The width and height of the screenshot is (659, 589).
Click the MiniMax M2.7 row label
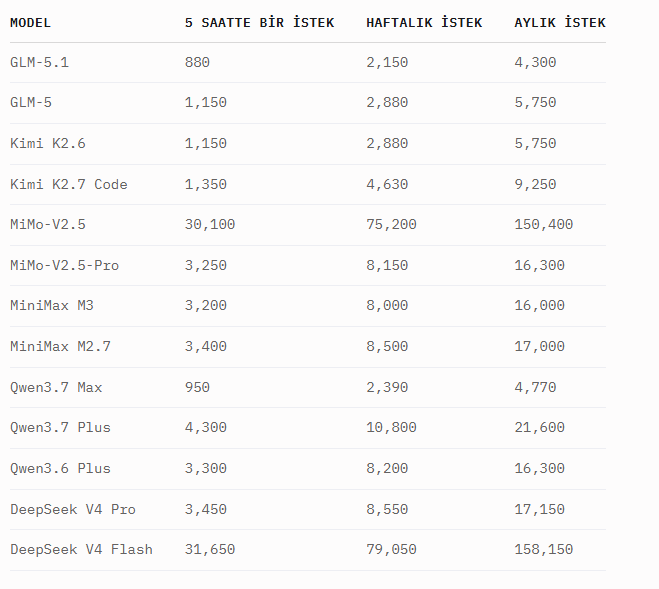coord(61,346)
